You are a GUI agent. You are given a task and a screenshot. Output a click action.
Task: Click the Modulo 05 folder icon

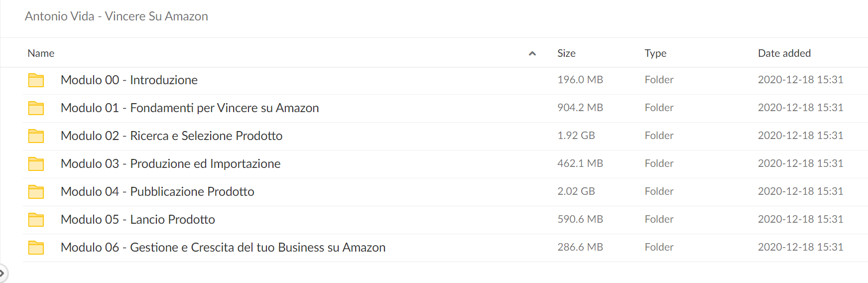(x=36, y=220)
